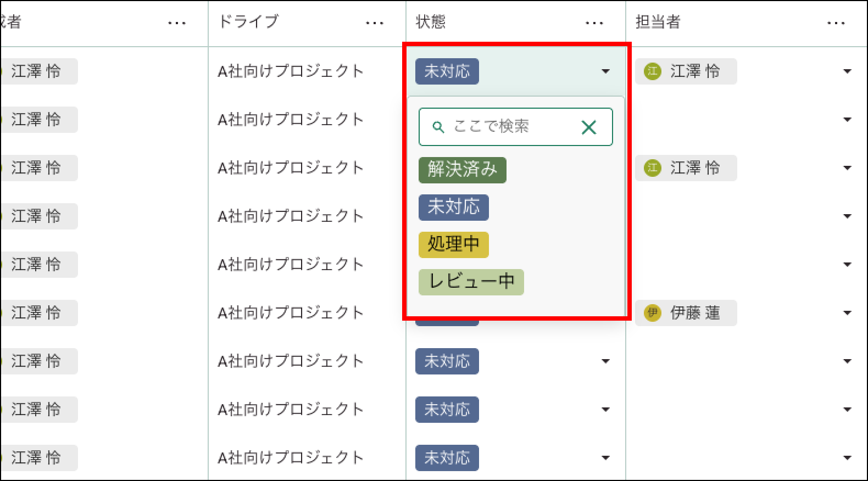Open status dropdown arrow in last row
Screen dimensions: 868x481
(605, 458)
